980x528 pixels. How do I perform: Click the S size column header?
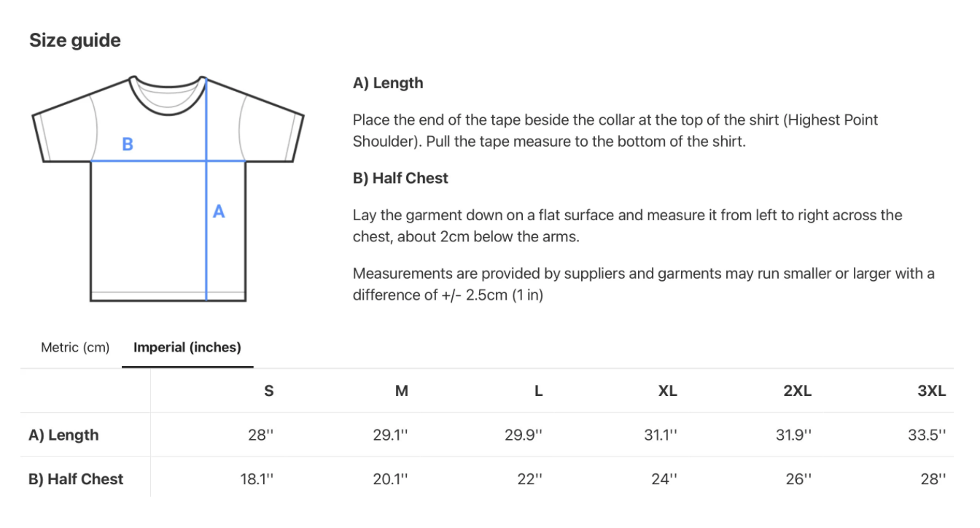click(x=268, y=391)
